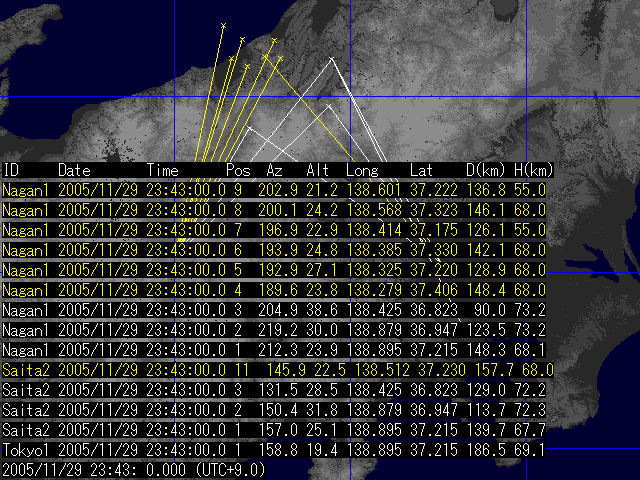The height and width of the screenshot is (480, 640).
Task: Click Pos value 11 in Saita2 row
Action: tap(242, 370)
